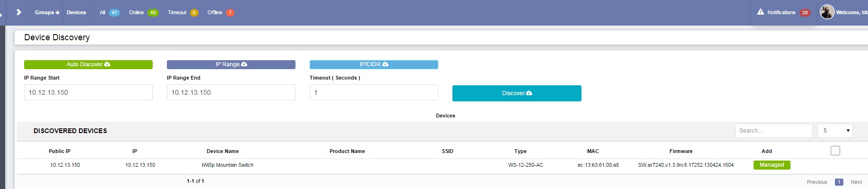Open the Notifications warning icon
The width and height of the screenshot is (868, 189).
coord(760,12)
